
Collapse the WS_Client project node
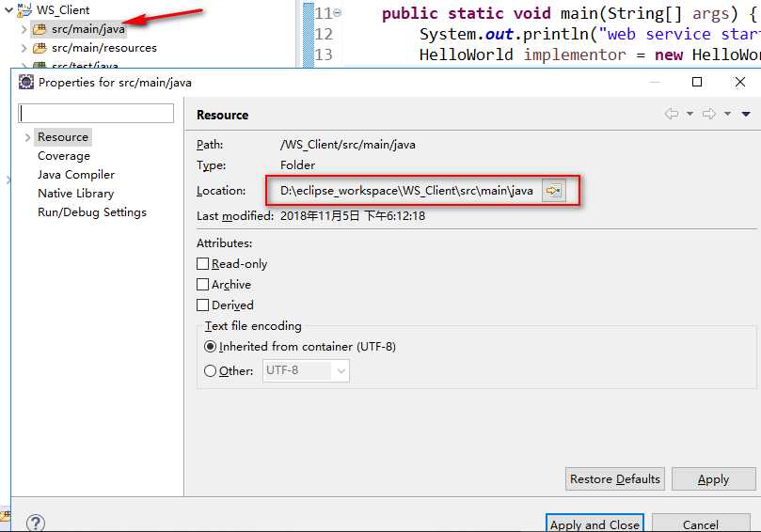point(8,9)
